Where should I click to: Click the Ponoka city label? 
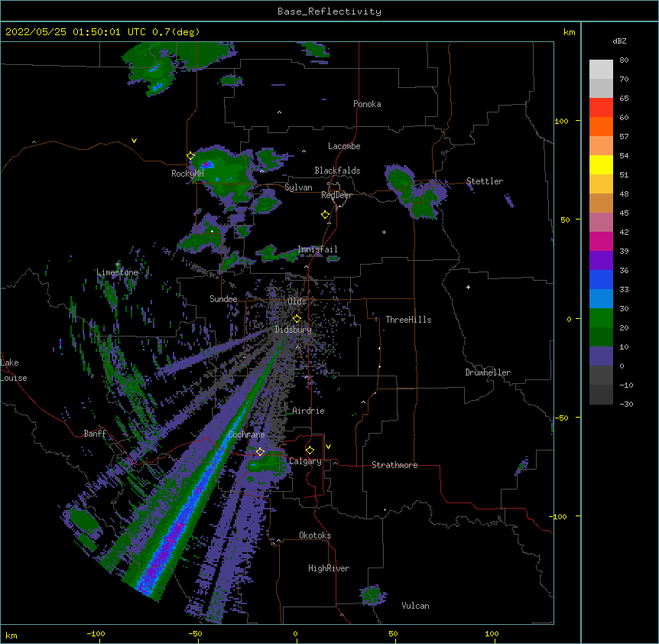(367, 104)
